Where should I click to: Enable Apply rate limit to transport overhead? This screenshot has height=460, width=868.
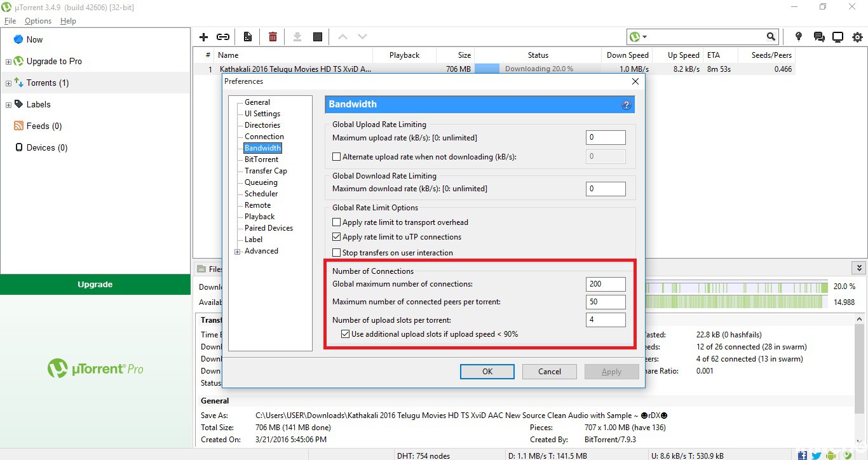point(337,222)
